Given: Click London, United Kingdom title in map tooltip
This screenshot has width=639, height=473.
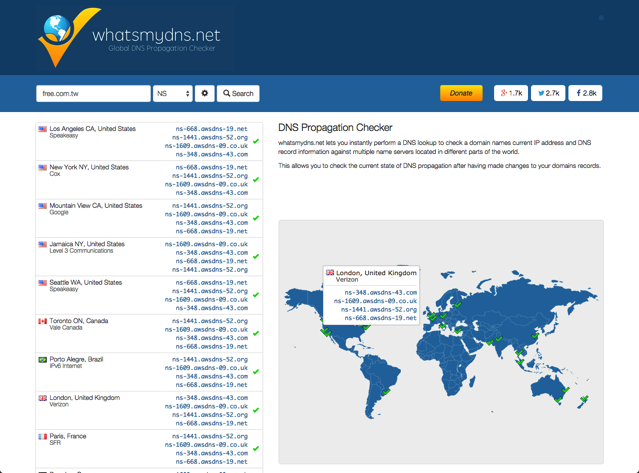Looking at the screenshot, I should [376, 273].
